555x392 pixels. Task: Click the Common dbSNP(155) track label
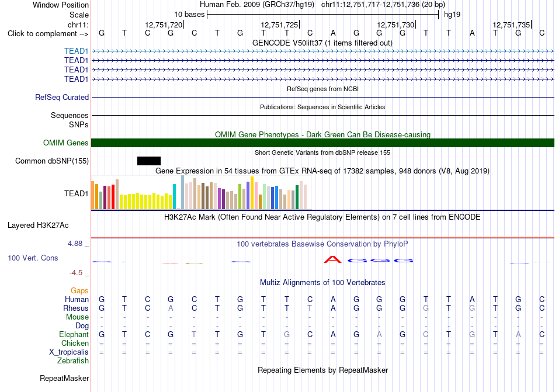click(x=52, y=161)
